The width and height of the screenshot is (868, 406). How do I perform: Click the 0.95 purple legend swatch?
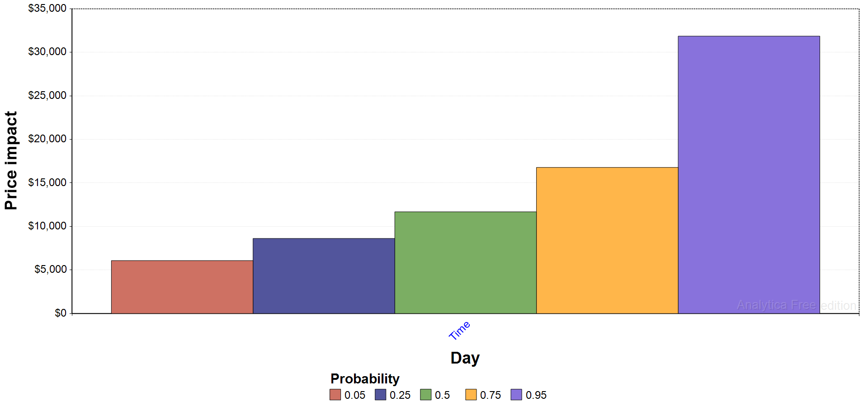tap(516, 395)
